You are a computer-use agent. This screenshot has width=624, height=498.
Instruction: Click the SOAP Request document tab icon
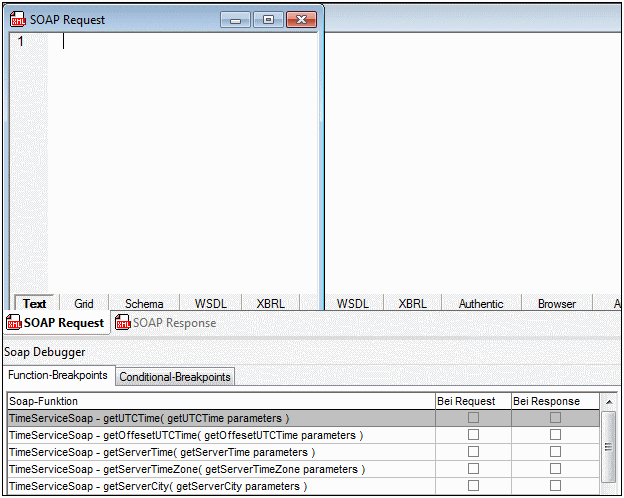coord(14,323)
